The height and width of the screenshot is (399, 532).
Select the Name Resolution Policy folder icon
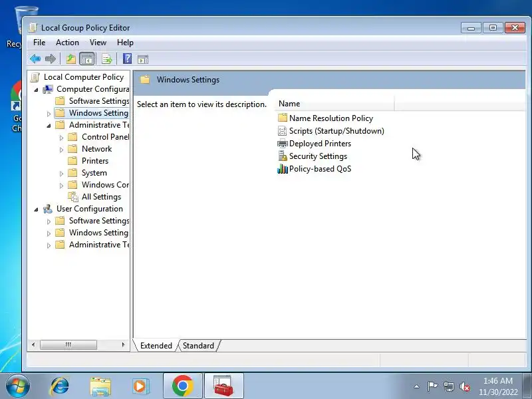pos(282,118)
